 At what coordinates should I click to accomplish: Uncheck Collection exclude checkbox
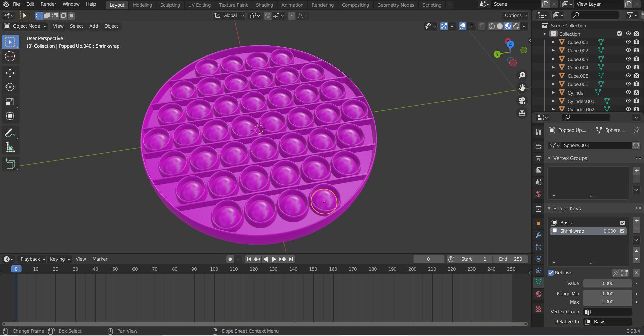click(x=619, y=34)
